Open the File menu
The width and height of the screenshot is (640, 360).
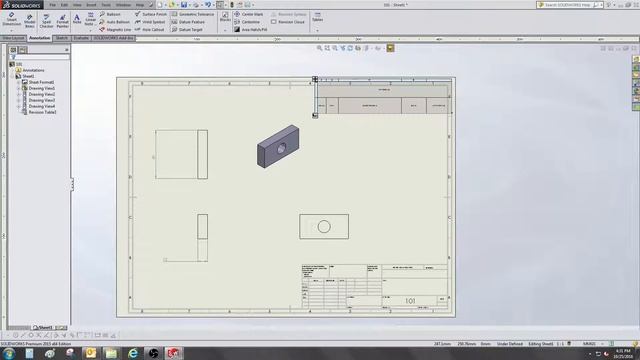53,5
